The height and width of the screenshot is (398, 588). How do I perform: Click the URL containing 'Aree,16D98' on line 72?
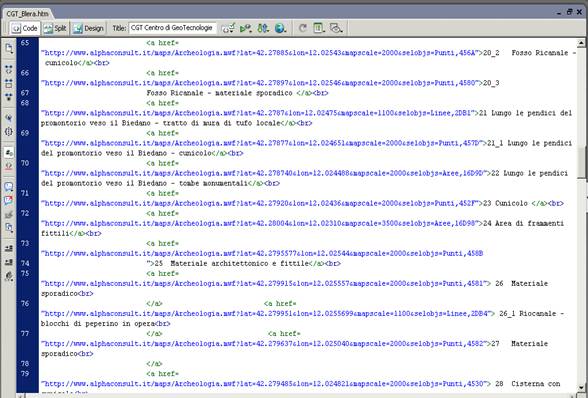261,223
